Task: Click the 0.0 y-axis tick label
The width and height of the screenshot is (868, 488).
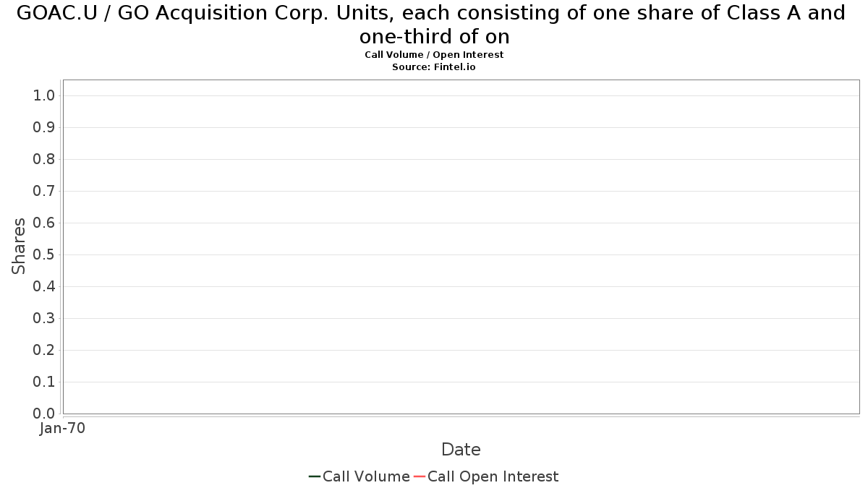Action: pos(44,414)
